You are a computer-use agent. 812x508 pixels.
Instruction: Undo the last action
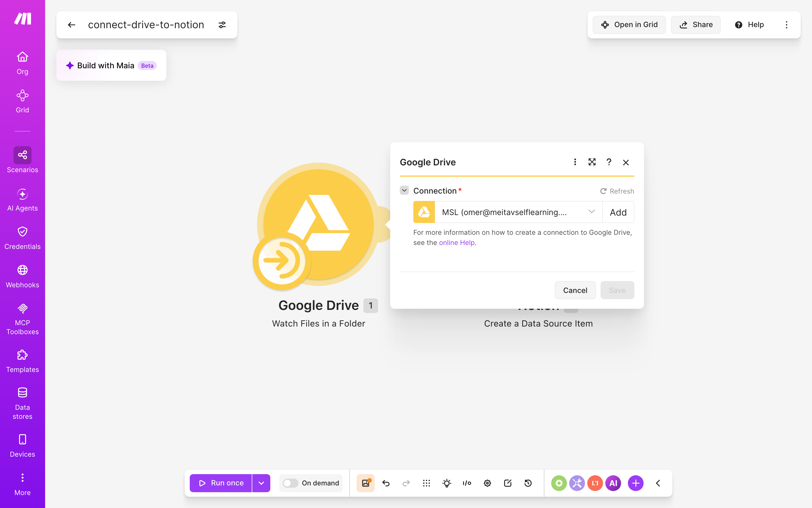click(386, 483)
